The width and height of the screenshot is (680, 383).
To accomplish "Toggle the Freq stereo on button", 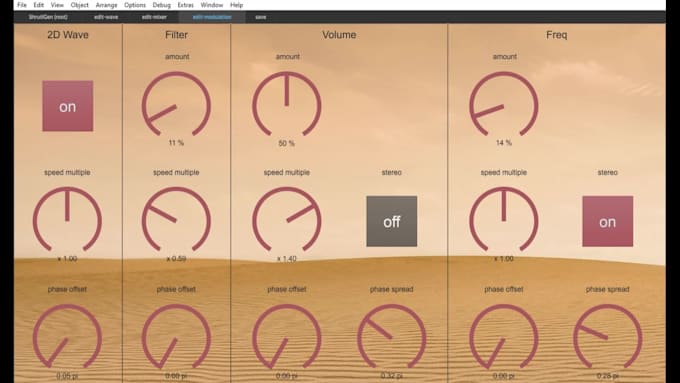I will click(x=608, y=221).
